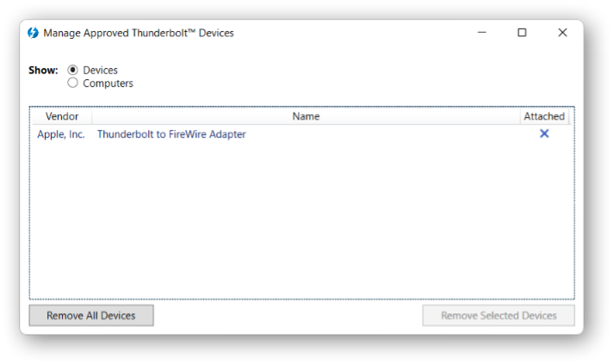Minimize the Thunderbolt Devices window

click(482, 33)
